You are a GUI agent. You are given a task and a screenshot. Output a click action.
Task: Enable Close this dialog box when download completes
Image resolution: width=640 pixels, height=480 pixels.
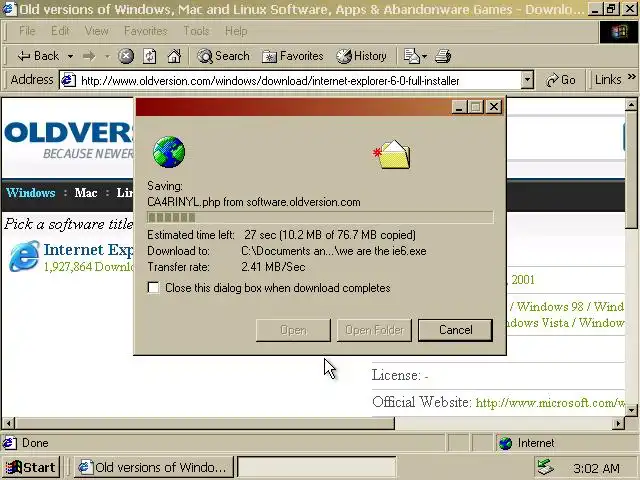(153, 288)
